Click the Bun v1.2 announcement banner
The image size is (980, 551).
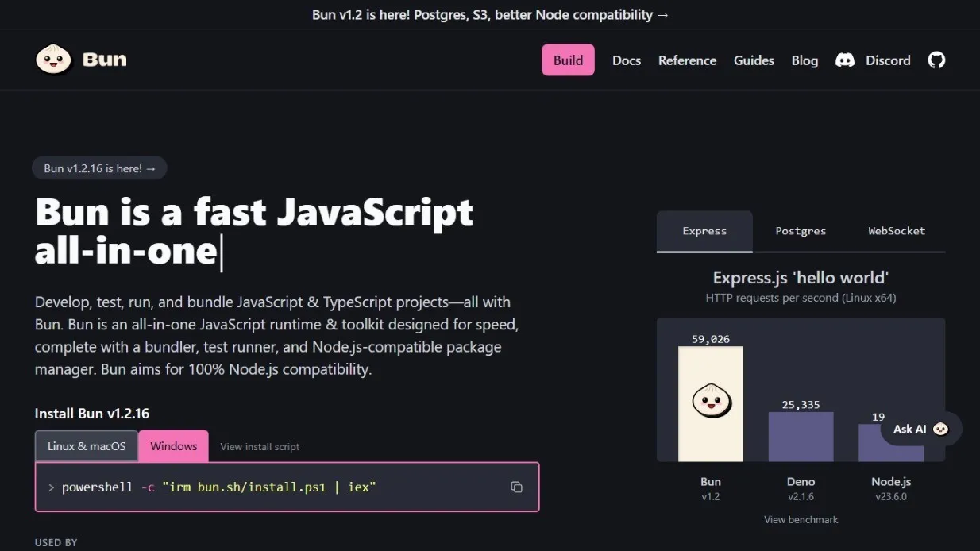click(x=490, y=15)
